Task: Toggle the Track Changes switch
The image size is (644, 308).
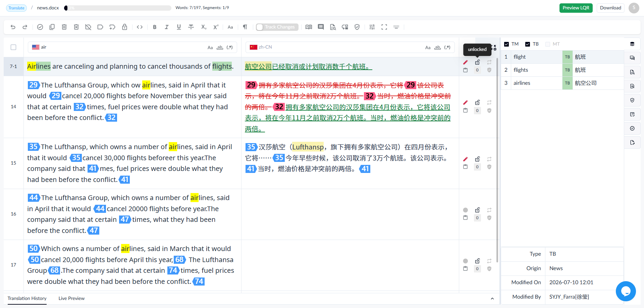Action: (x=260, y=27)
